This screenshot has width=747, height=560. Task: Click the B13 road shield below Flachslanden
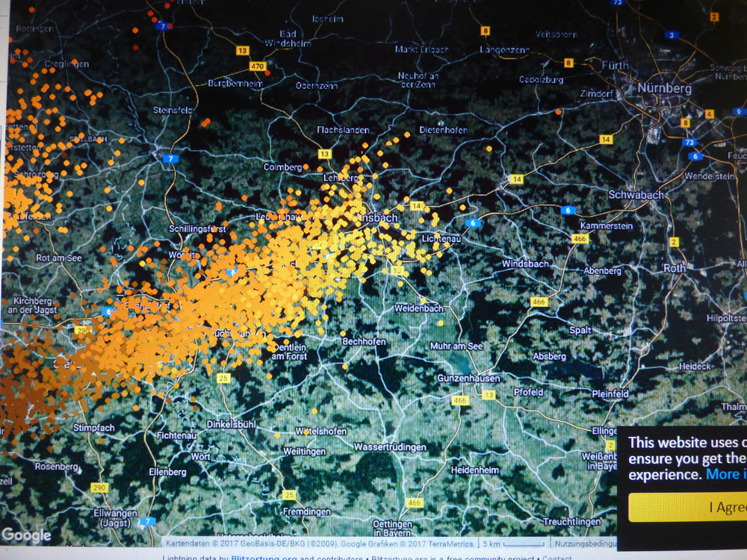pos(324,154)
